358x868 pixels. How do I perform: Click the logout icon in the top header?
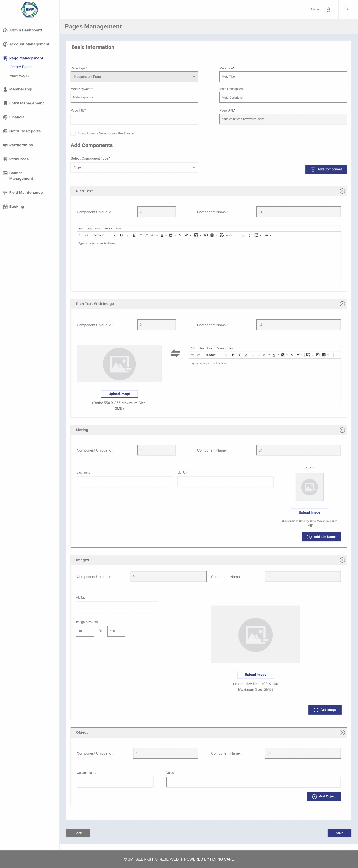[x=346, y=9]
